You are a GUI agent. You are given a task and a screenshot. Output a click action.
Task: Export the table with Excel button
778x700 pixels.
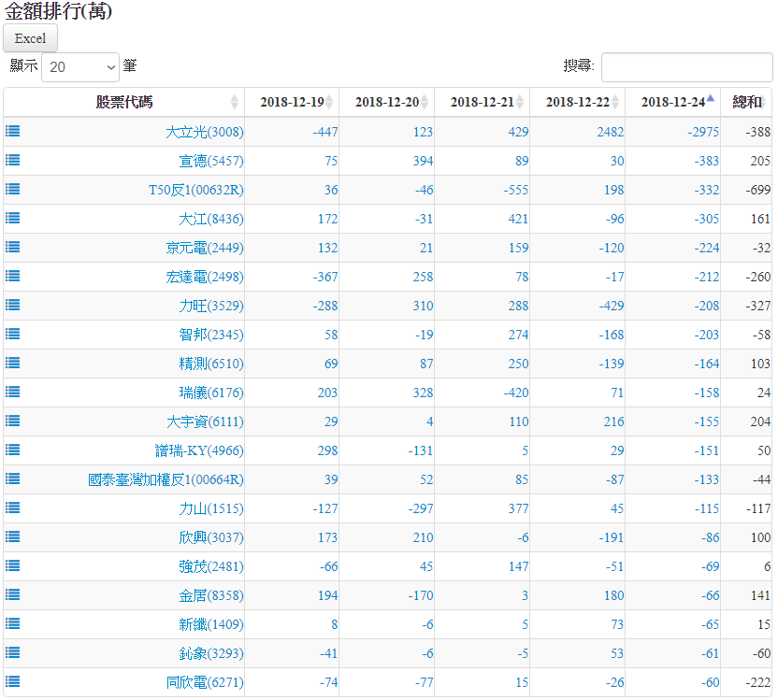[x=30, y=38]
